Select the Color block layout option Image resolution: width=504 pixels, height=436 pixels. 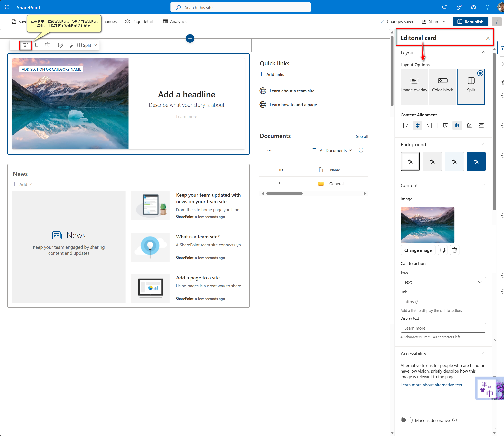pyautogui.click(x=442, y=86)
